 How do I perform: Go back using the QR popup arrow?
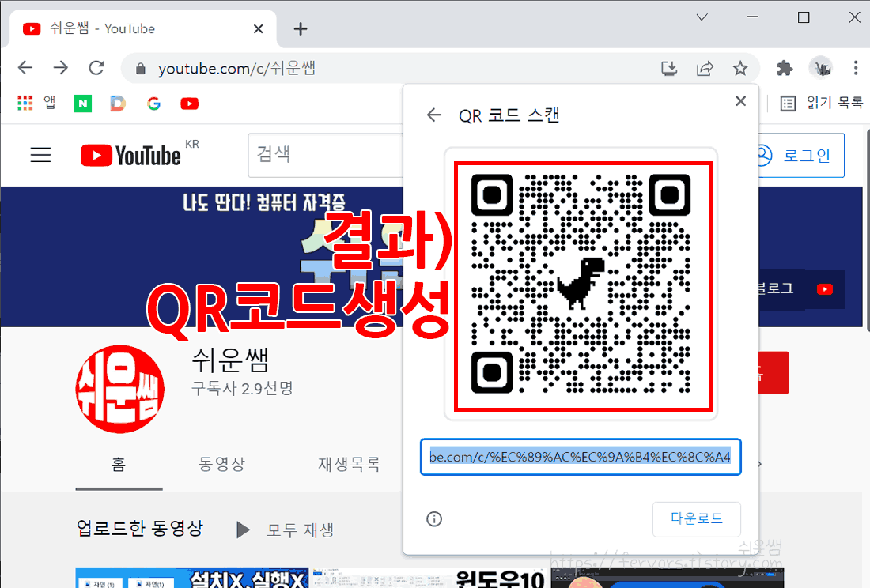(x=434, y=115)
